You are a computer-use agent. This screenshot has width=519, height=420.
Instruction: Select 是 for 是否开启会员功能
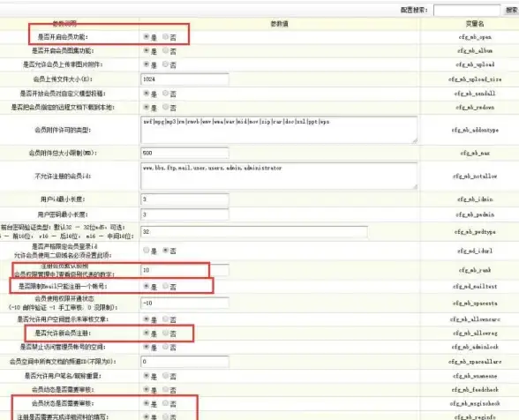point(147,37)
